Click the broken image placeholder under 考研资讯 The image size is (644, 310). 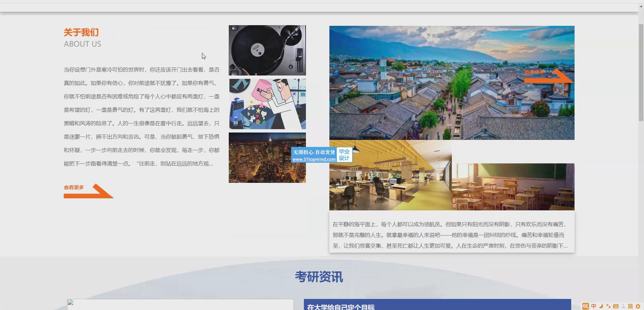pos(180,305)
